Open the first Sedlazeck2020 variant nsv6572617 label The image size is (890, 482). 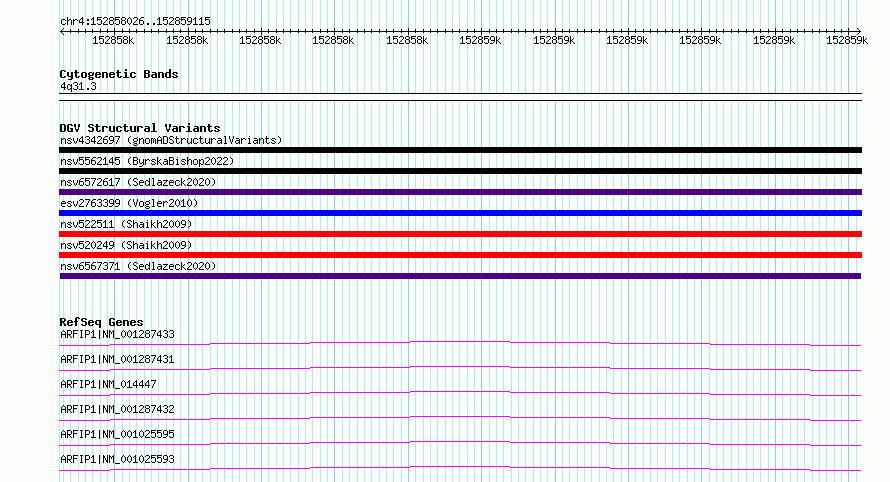coord(138,182)
